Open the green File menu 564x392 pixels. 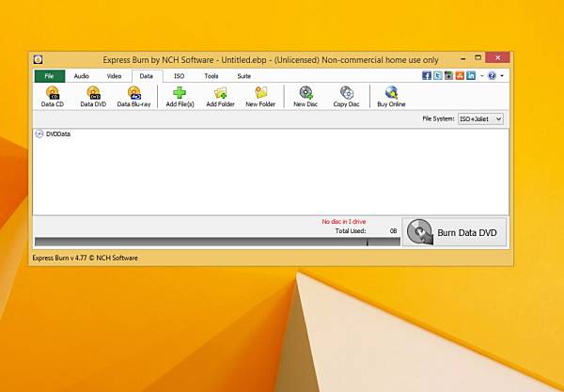[49, 76]
